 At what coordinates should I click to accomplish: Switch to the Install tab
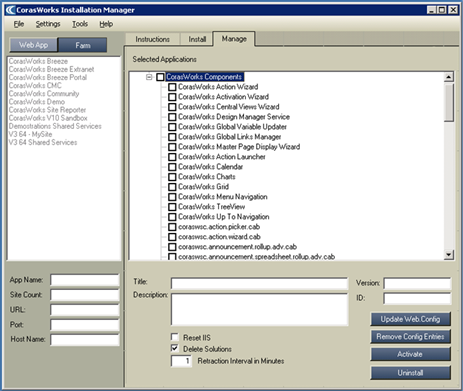point(197,39)
